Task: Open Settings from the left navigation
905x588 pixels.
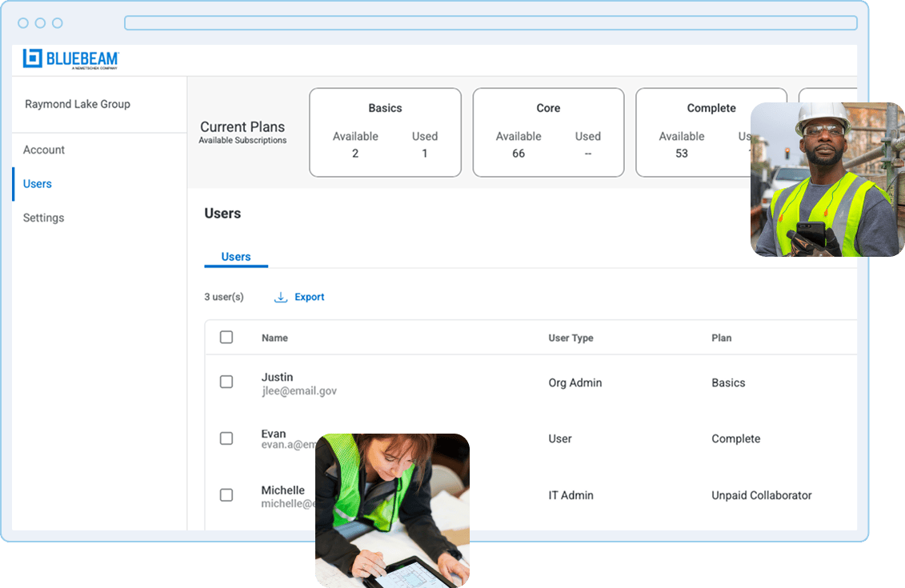Action: 43,217
